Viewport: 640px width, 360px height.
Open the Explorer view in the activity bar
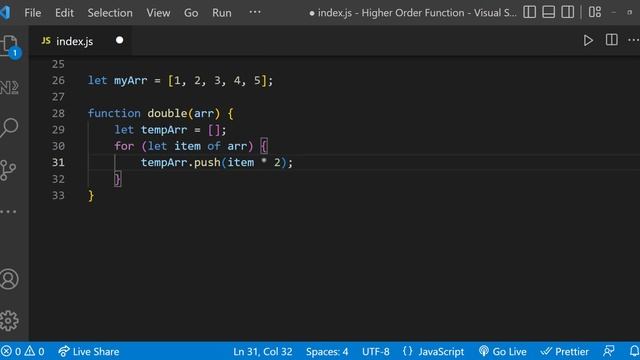10,46
